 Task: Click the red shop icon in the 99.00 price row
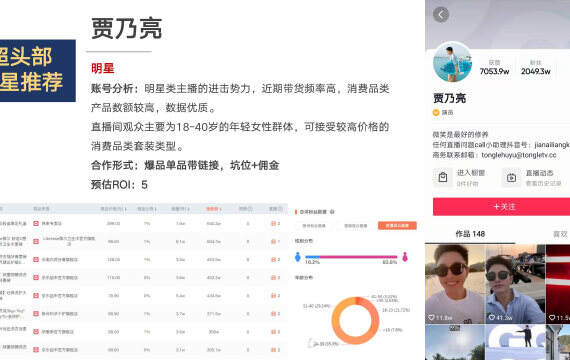coord(36,241)
